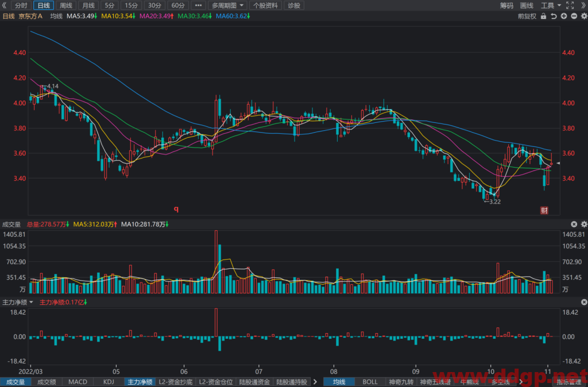
Task: Collapse left panel with double-chevron icon
Action: pyautogui.click(x=5, y=5)
